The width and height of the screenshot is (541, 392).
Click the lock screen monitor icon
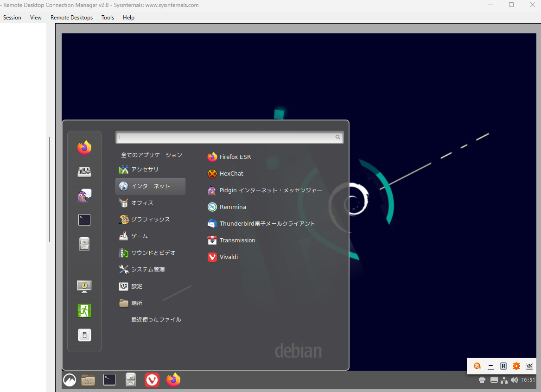click(84, 286)
